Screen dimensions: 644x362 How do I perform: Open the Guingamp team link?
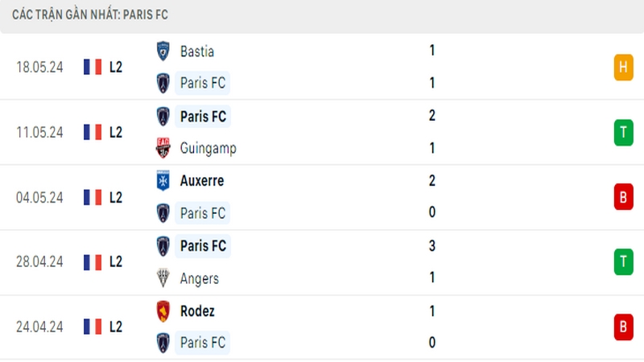click(x=208, y=148)
